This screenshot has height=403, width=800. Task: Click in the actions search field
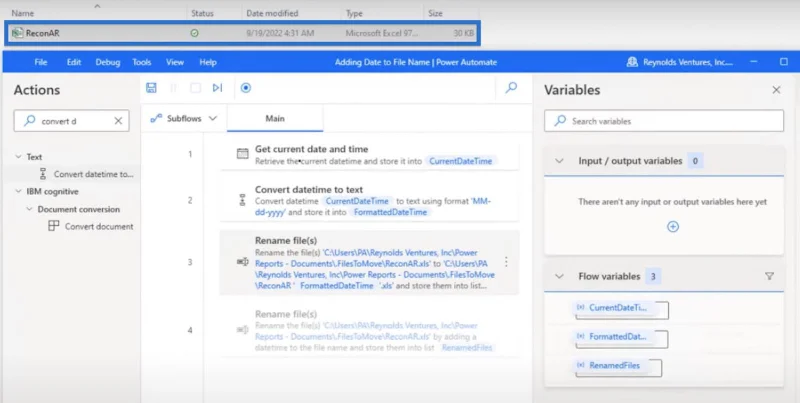71,121
